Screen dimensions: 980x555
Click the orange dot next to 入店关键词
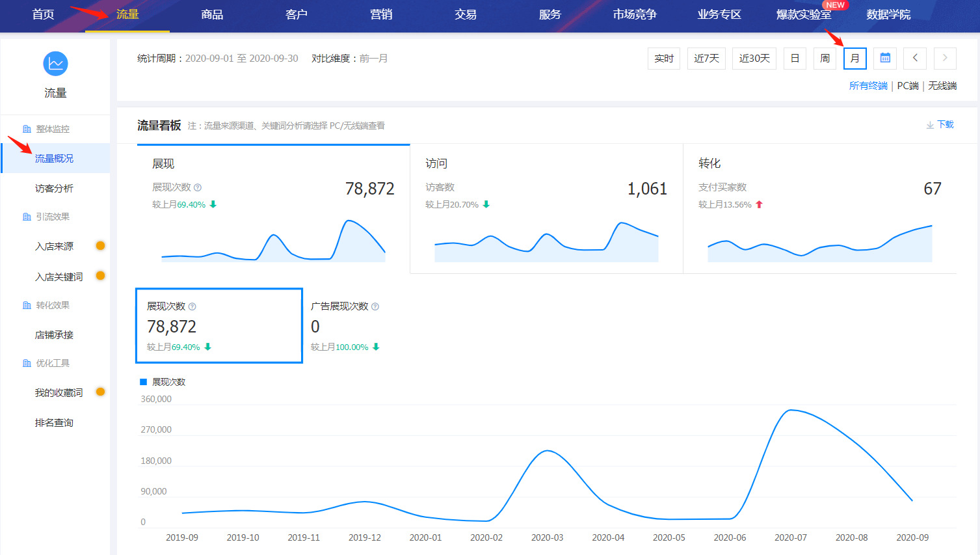pos(100,276)
